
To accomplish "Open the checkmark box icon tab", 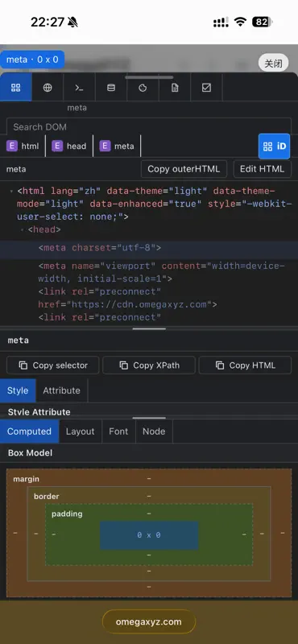I will pyautogui.click(x=206, y=87).
